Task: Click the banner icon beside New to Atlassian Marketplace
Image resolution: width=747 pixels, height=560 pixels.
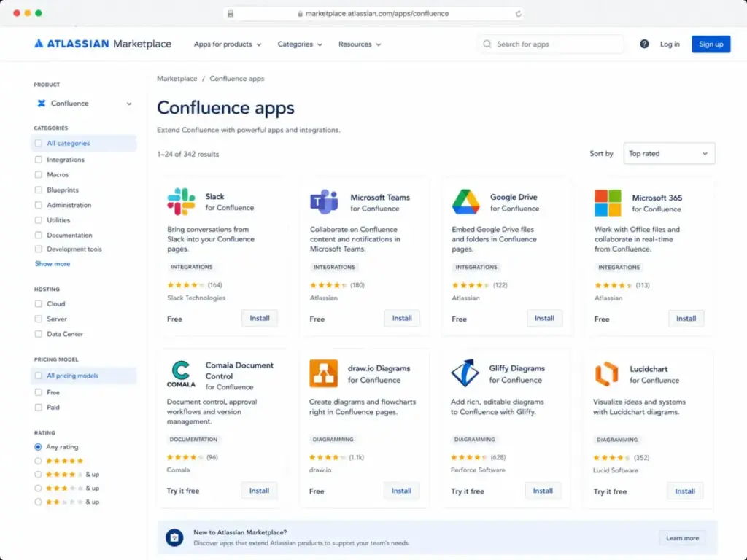Action: pyautogui.click(x=174, y=537)
